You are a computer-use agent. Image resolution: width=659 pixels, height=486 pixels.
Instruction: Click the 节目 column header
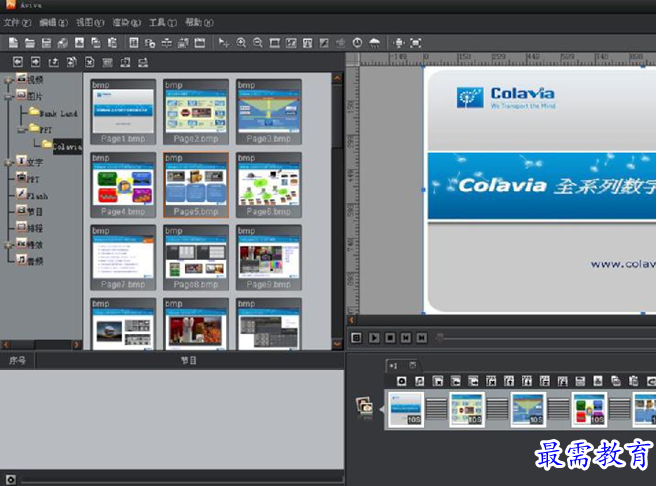[x=189, y=360]
